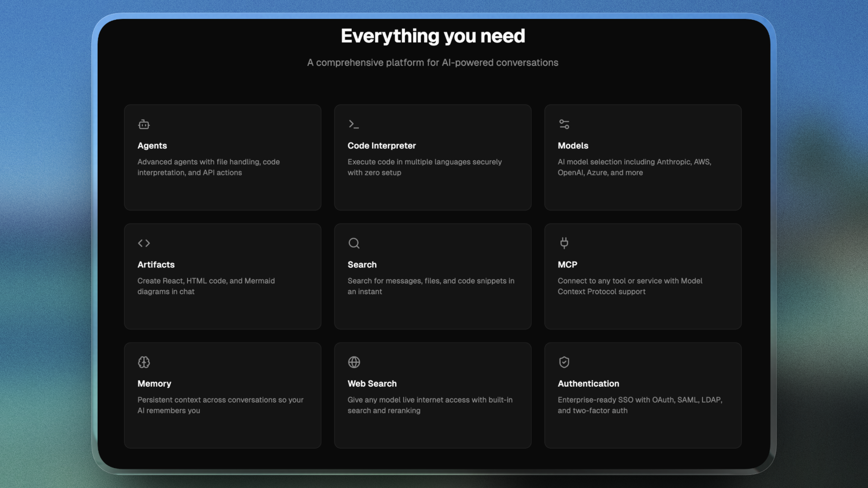Click the shield check icon for Authentication
This screenshot has height=488, width=868.
point(564,362)
